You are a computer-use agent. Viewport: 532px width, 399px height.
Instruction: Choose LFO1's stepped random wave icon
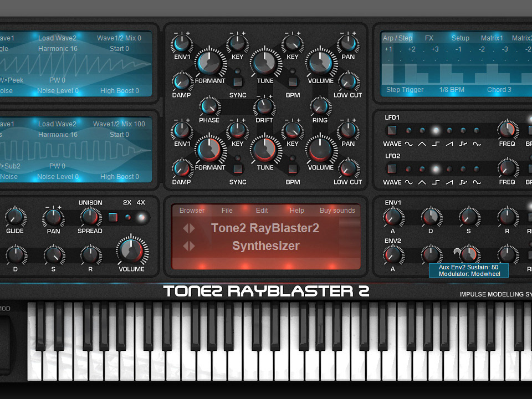(x=463, y=144)
